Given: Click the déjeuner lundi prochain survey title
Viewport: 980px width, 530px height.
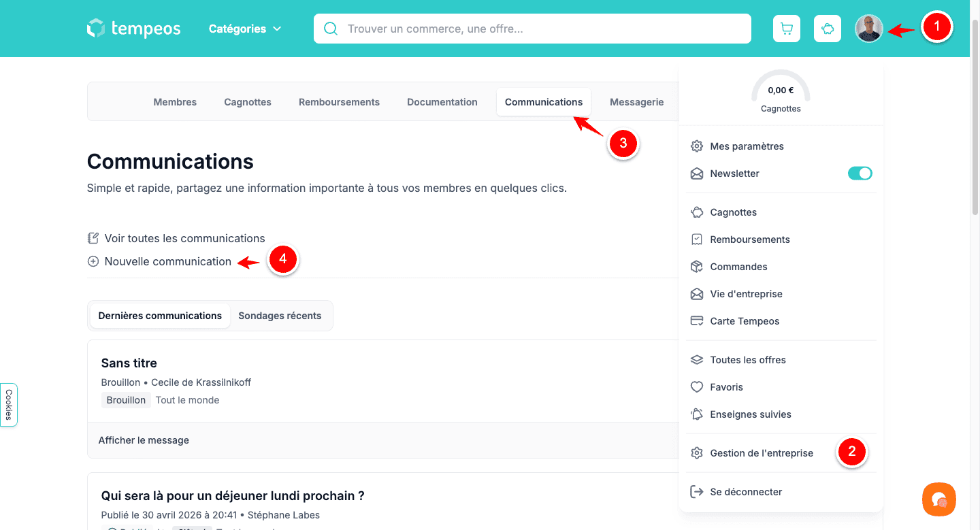Looking at the screenshot, I should pyautogui.click(x=233, y=495).
